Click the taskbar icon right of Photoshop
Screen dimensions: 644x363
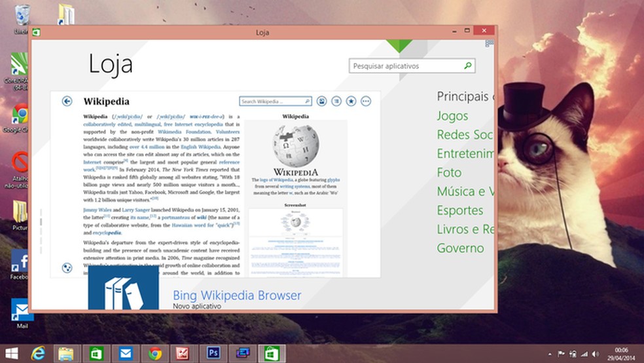pyautogui.click(x=243, y=353)
